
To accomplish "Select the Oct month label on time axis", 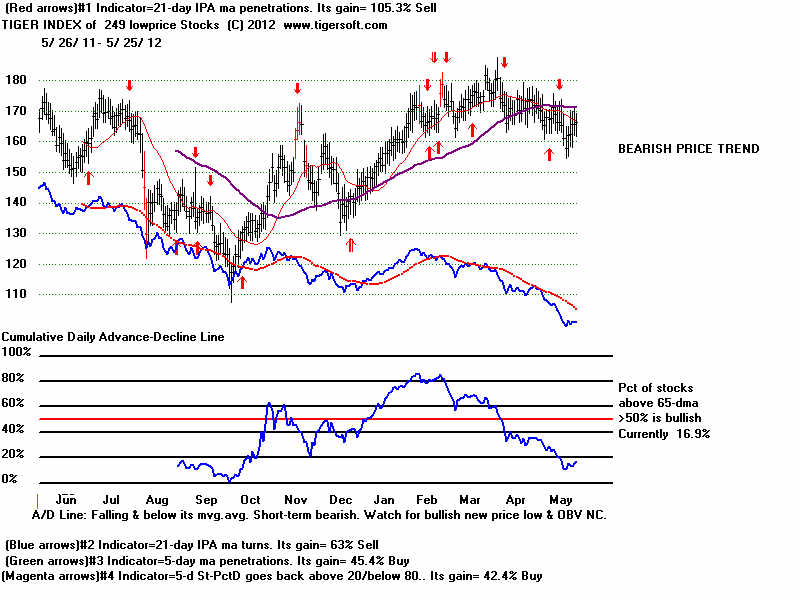I will pos(250,497).
